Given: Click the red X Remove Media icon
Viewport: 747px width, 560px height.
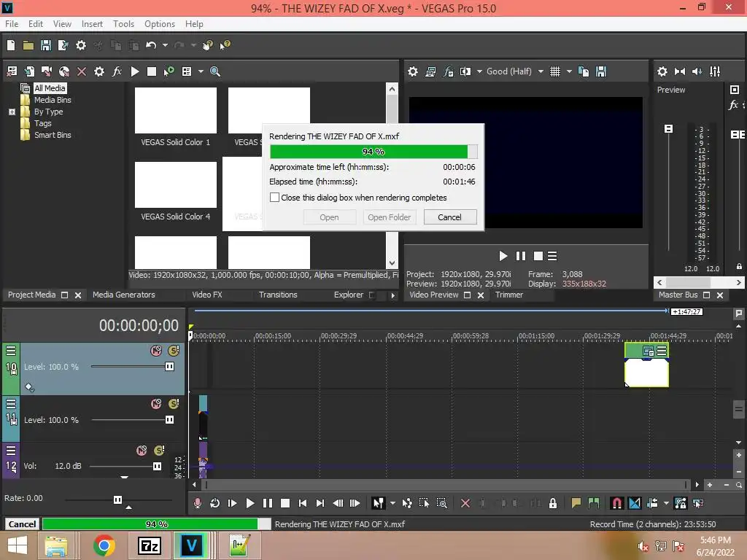Looking at the screenshot, I should click(x=82, y=71).
